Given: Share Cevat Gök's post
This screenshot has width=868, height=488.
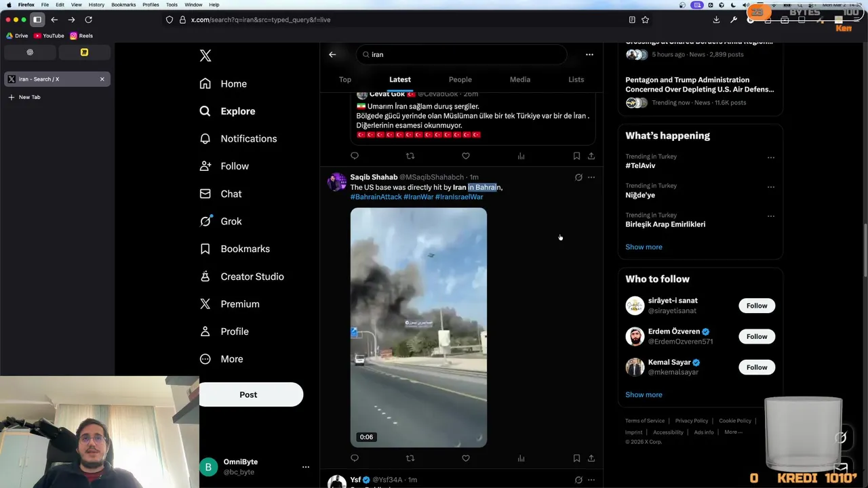Looking at the screenshot, I should click(x=591, y=156).
